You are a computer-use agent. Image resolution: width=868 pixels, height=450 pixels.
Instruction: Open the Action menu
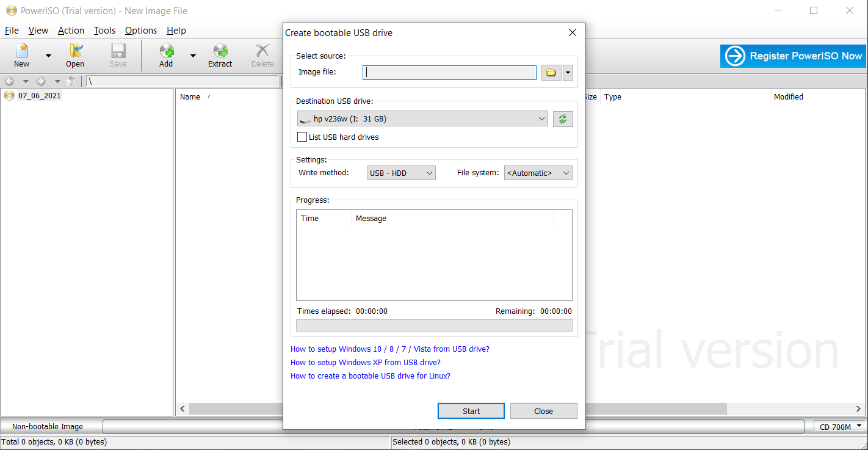pyautogui.click(x=71, y=31)
